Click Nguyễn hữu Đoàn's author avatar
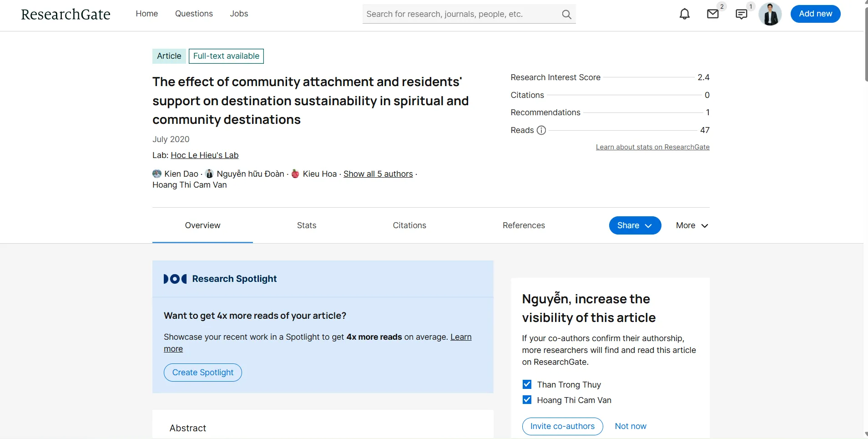This screenshot has width=868, height=439. click(x=209, y=174)
